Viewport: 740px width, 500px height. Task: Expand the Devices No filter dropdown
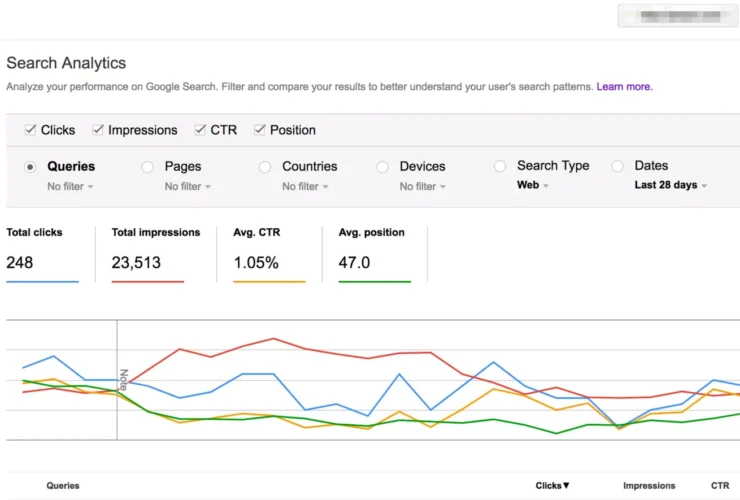click(422, 186)
